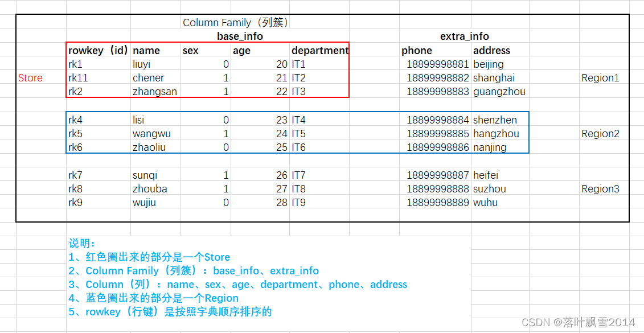Click the phone number 18899998884 cell
This screenshot has width=644, height=333.
pyautogui.click(x=438, y=120)
